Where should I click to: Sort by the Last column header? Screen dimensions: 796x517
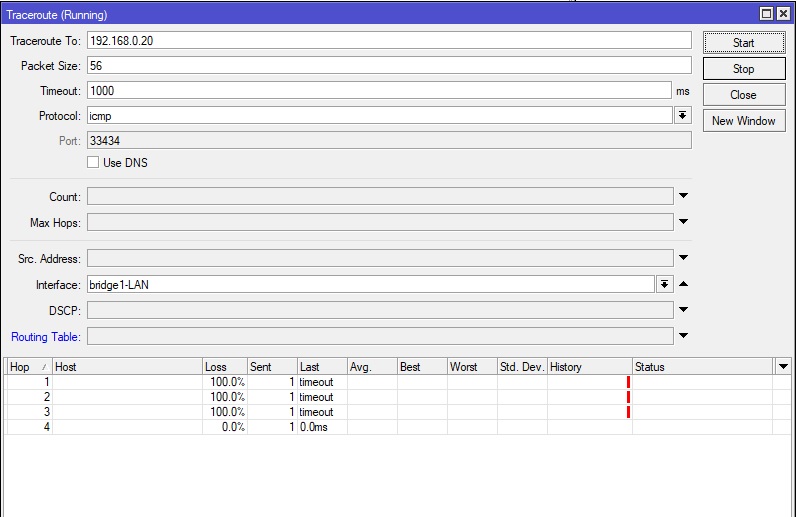(x=322, y=367)
